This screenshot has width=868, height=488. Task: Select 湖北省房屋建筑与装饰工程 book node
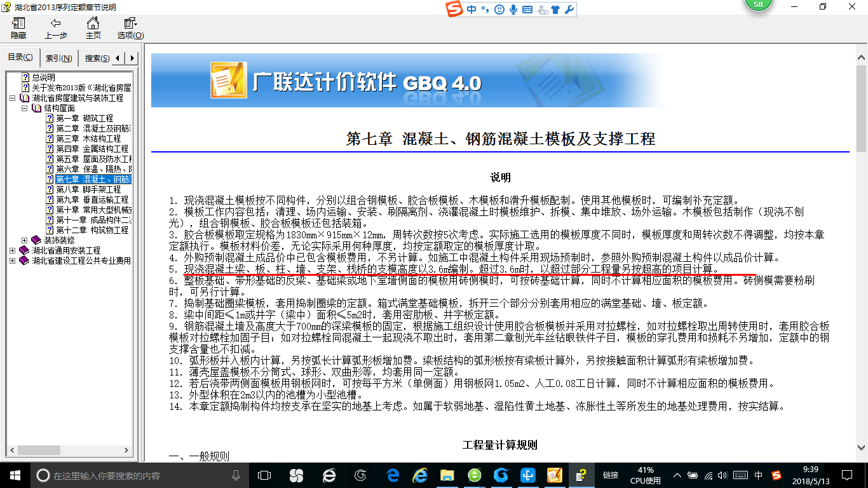(78, 98)
